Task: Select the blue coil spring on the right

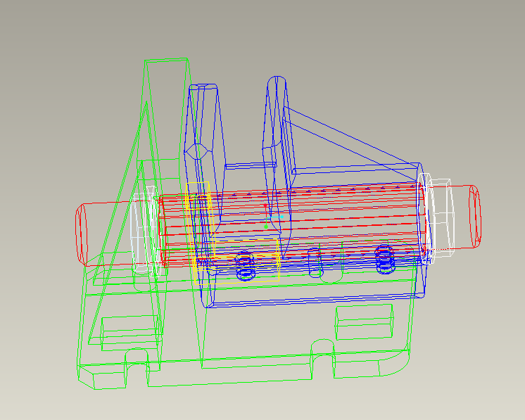Action: tap(385, 260)
